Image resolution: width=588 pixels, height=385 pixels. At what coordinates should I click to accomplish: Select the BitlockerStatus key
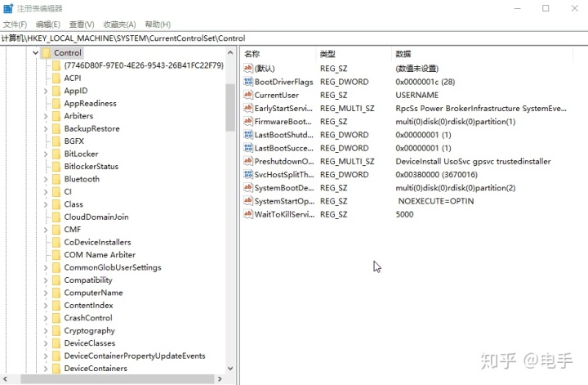(x=91, y=166)
